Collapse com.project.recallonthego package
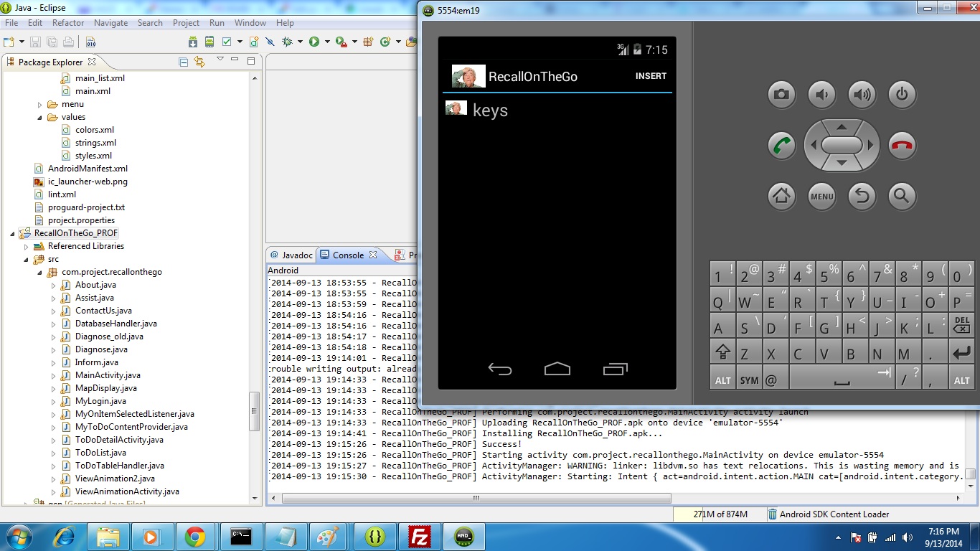The width and height of the screenshot is (980, 551). pos(40,272)
